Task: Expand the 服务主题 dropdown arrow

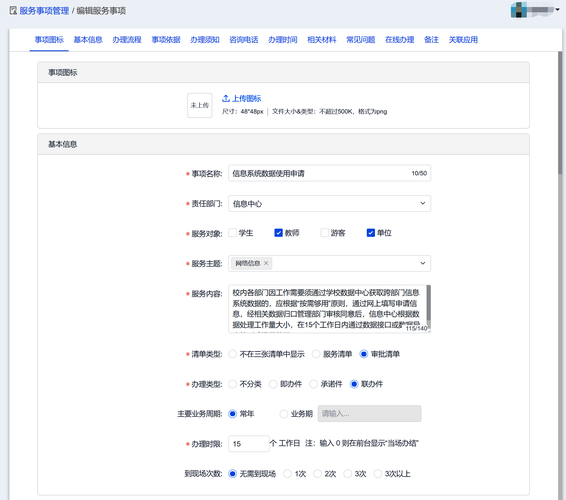Action: [x=422, y=263]
